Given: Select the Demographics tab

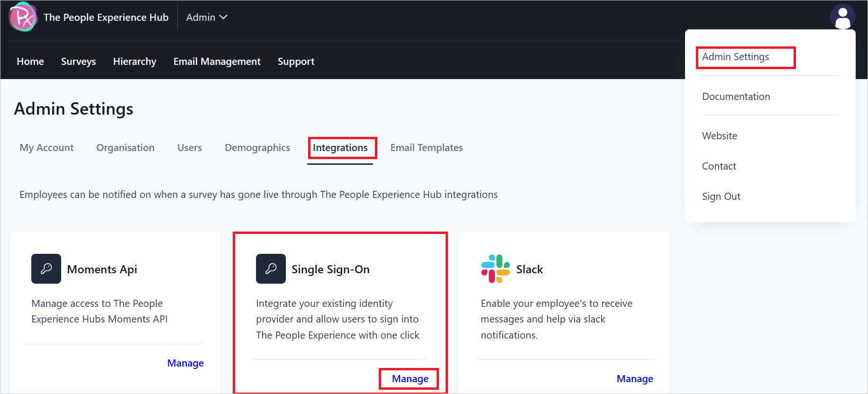Looking at the screenshot, I should (x=257, y=148).
